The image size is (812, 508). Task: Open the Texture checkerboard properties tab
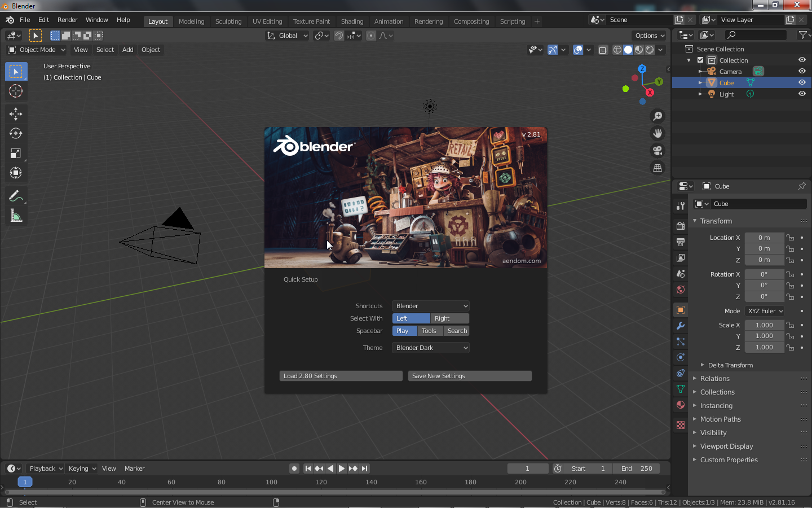coord(681,425)
